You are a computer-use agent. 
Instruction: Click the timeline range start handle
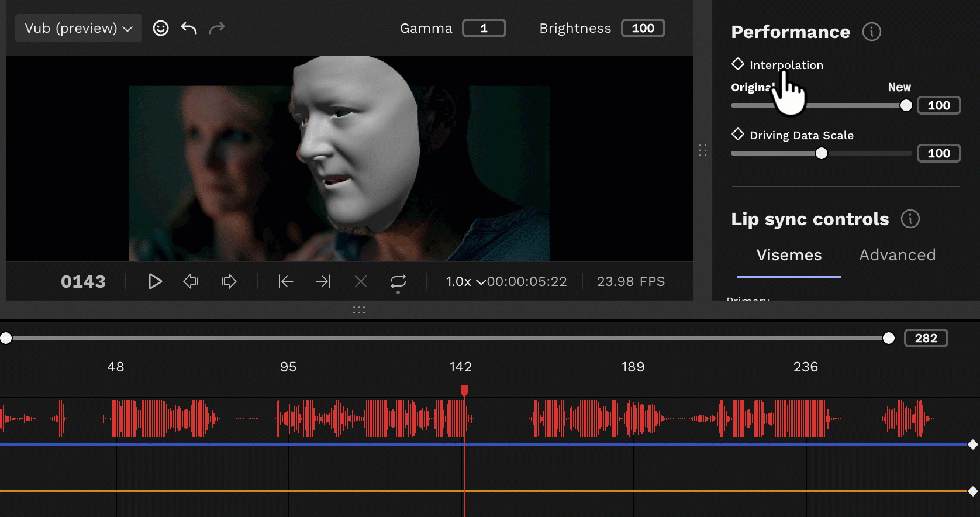6,338
